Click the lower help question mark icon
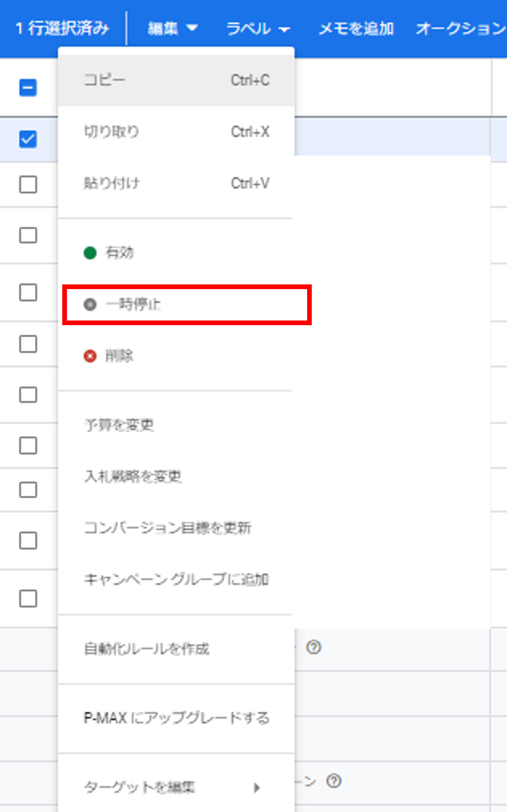The width and height of the screenshot is (507, 812). click(x=334, y=781)
